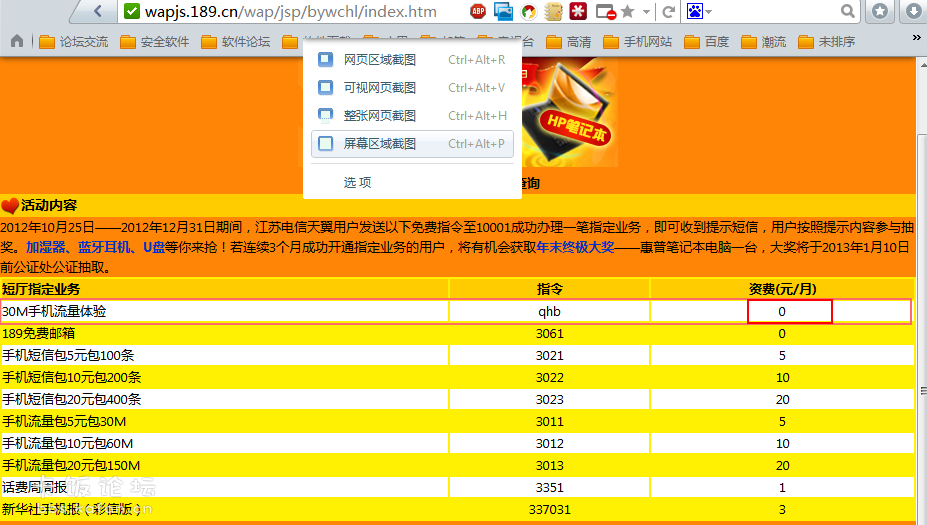927x525 pixels.
Task: Click the 手机短信包10元包200条 row
Action: (72, 377)
